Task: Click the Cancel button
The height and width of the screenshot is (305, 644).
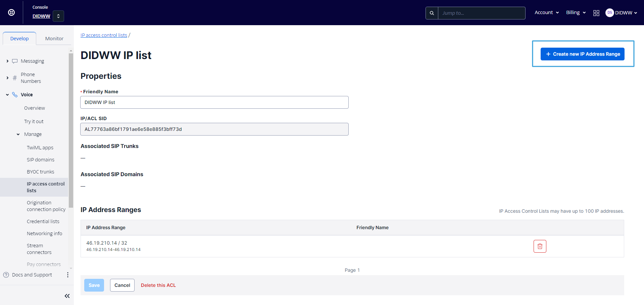Action: (122, 285)
